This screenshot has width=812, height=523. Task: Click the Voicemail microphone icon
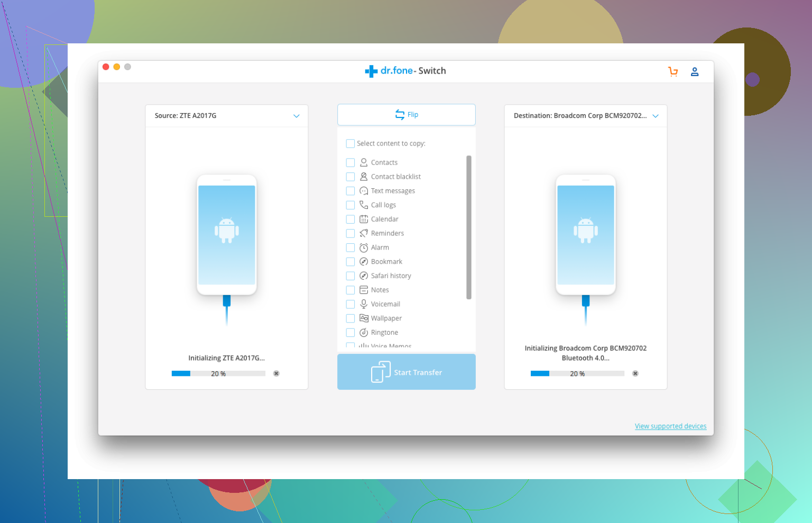pos(364,304)
